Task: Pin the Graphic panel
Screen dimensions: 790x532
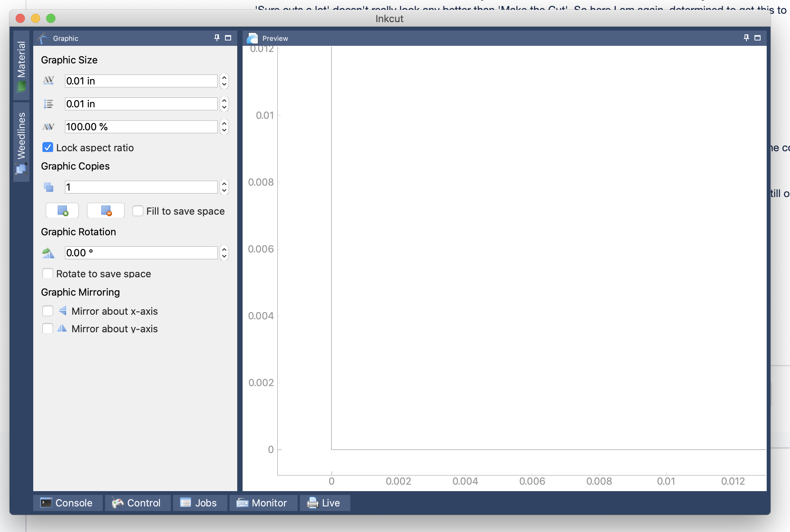Action: (217, 38)
